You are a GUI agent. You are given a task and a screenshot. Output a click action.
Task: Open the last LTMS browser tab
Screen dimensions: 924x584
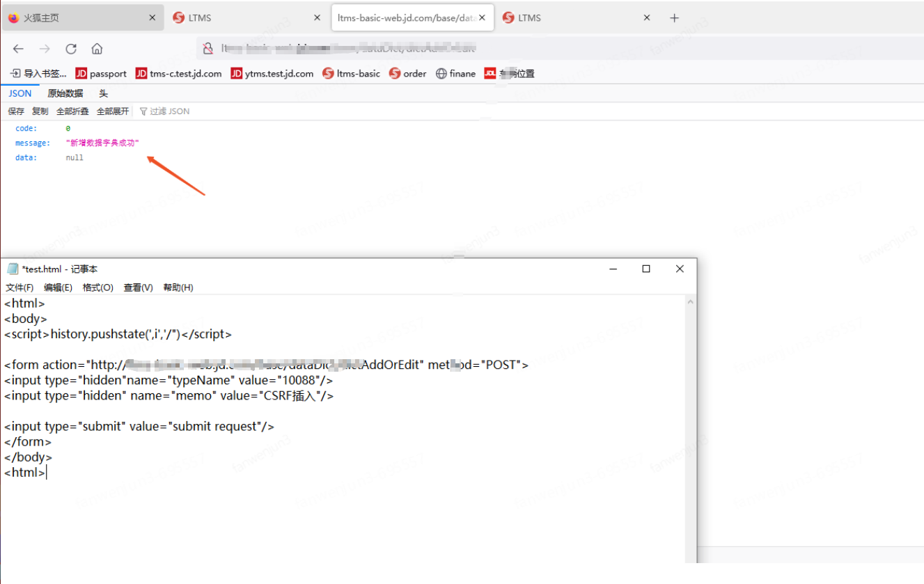point(577,18)
